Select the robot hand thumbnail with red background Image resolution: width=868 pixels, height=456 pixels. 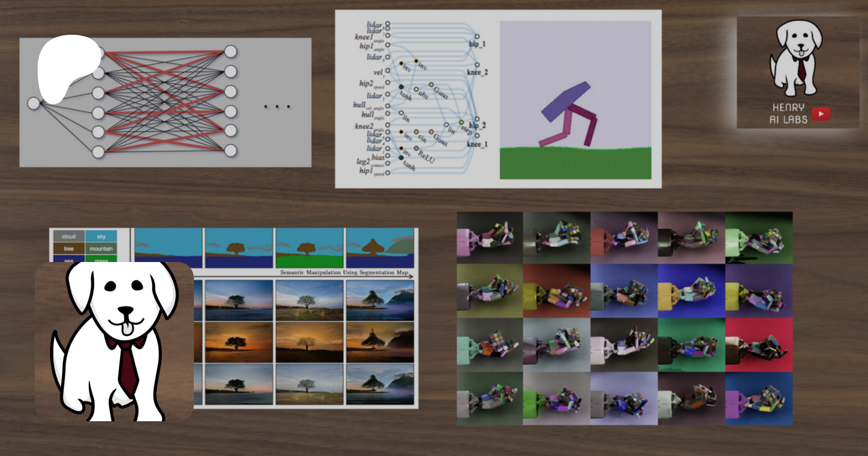coord(759,345)
